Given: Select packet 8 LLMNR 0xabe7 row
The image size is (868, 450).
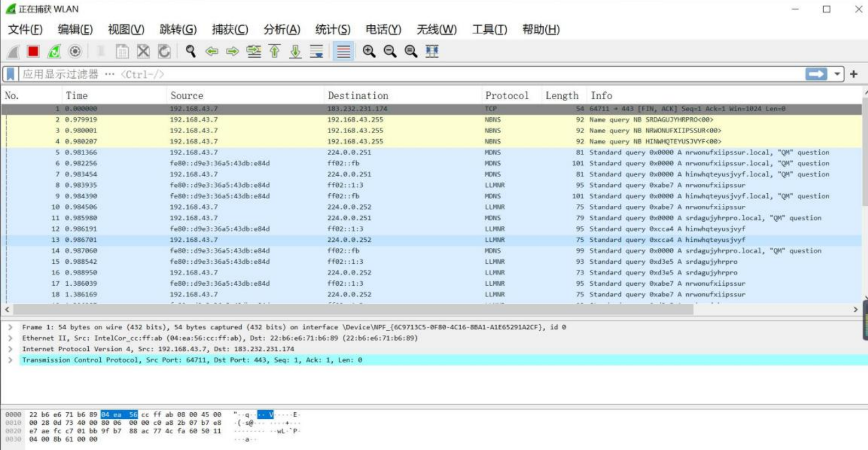Looking at the screenshot, I should point(431,185).
